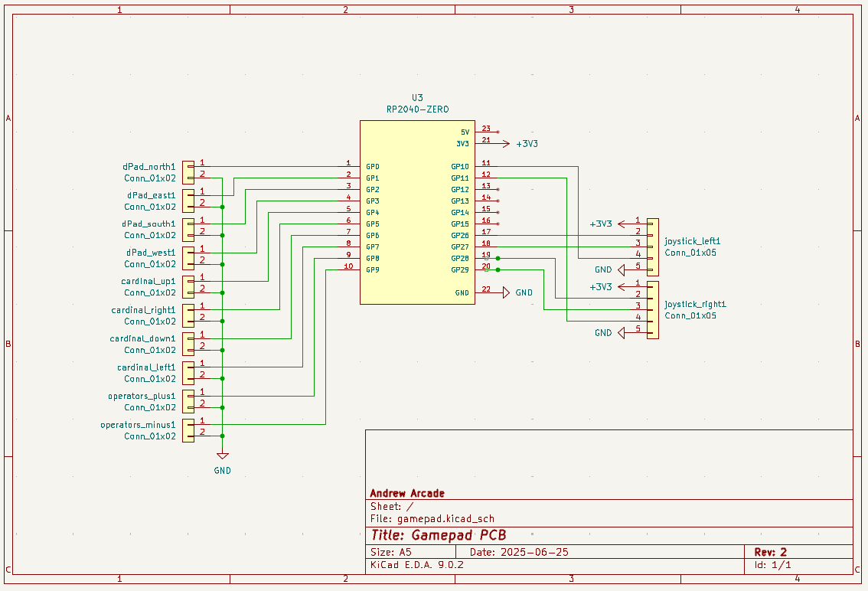868x591 pixels.
Task: Click the Title: Gamepad PCB text
Action: (439, 535)
